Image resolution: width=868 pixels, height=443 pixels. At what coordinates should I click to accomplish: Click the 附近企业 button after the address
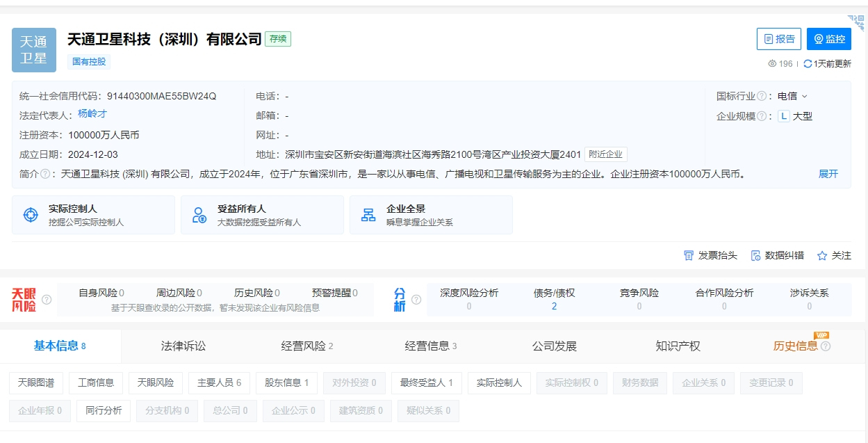pos(605,154)
